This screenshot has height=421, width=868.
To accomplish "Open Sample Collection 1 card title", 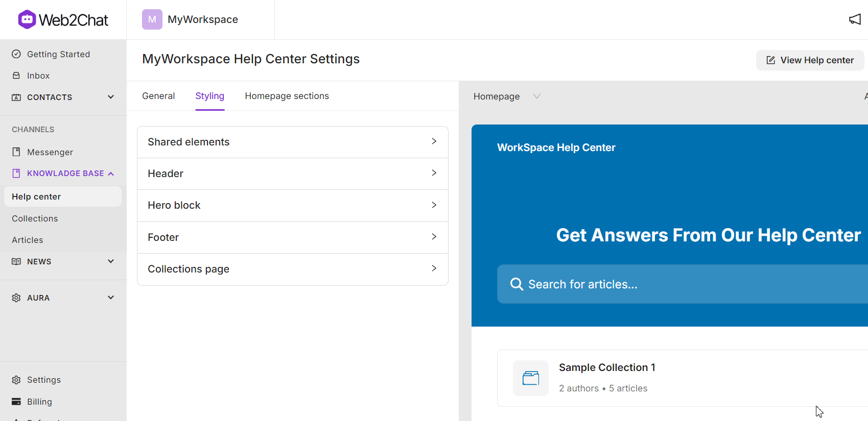I will [607, 367].
